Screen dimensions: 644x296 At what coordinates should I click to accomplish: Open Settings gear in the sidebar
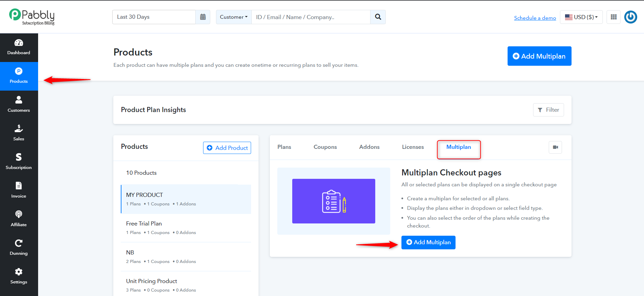point(19,271)
